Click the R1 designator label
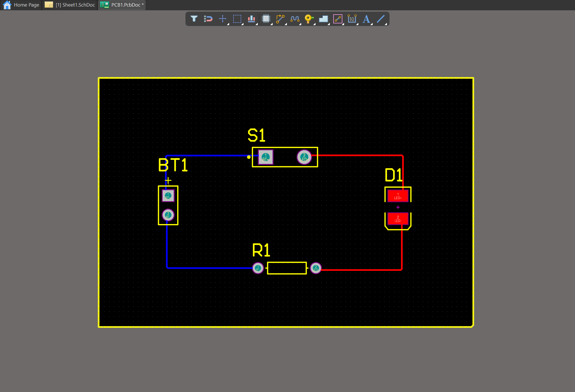The image size is (575, 392). pos(261,250)
